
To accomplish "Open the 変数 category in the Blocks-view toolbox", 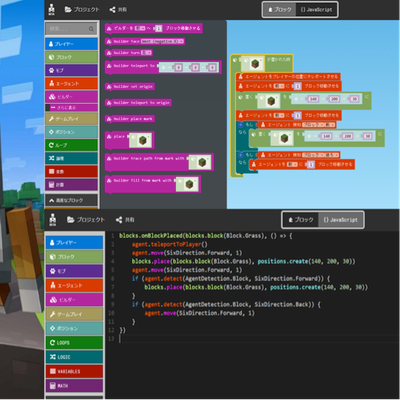I will 71,172.
